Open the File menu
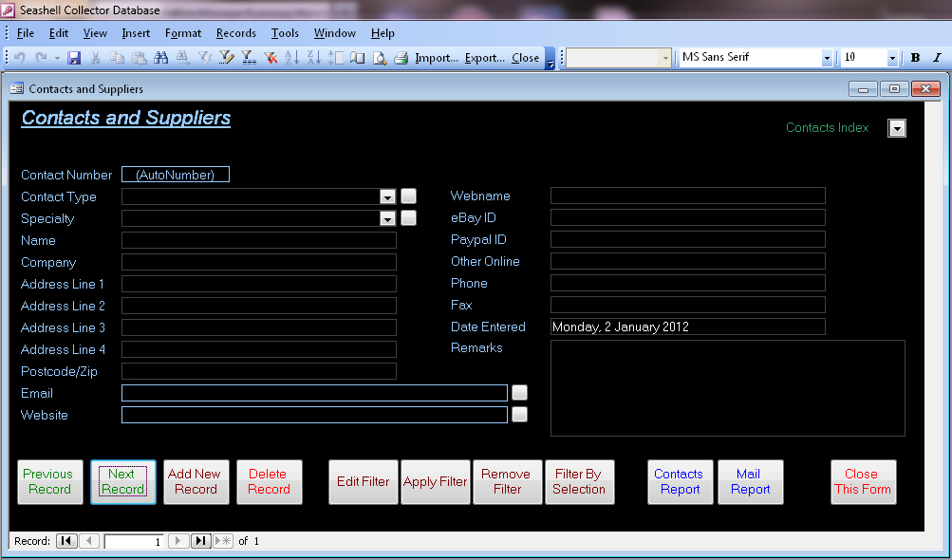Viewport: 952px width, 560px height. [x=25, y=33]
